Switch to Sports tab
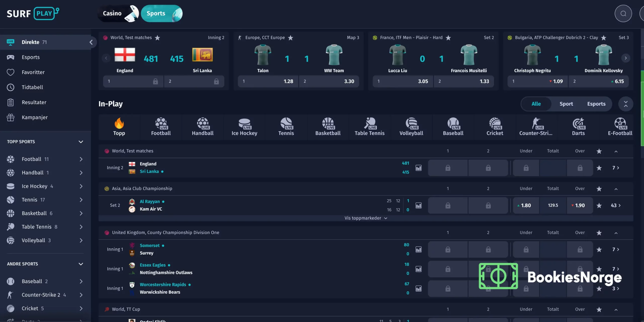Screen dimensions: 644x322 pos(162,13)
